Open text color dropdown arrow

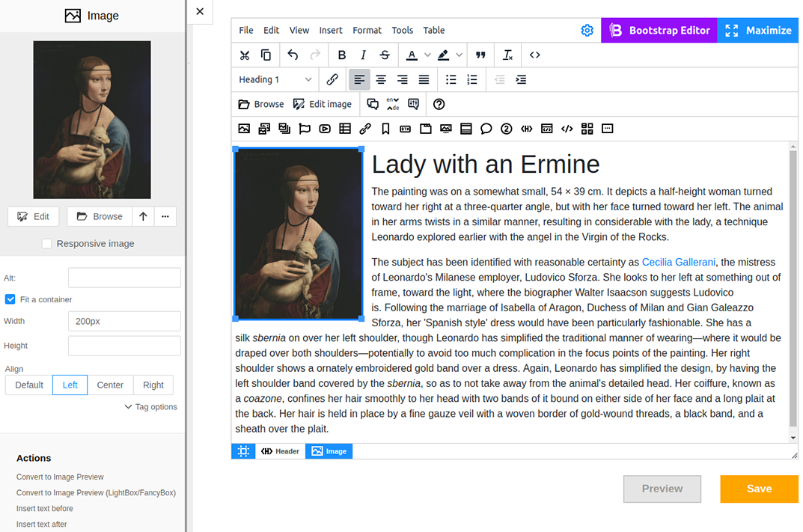point(427,55)
